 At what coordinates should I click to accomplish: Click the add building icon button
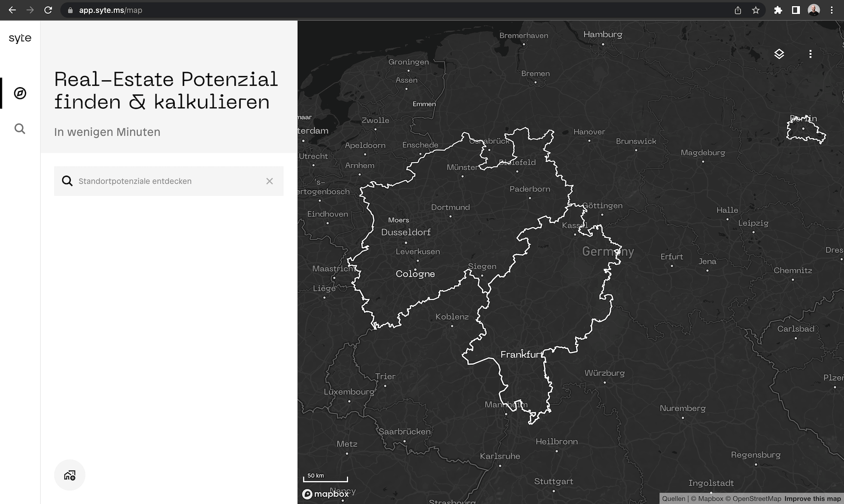(70, 475)
